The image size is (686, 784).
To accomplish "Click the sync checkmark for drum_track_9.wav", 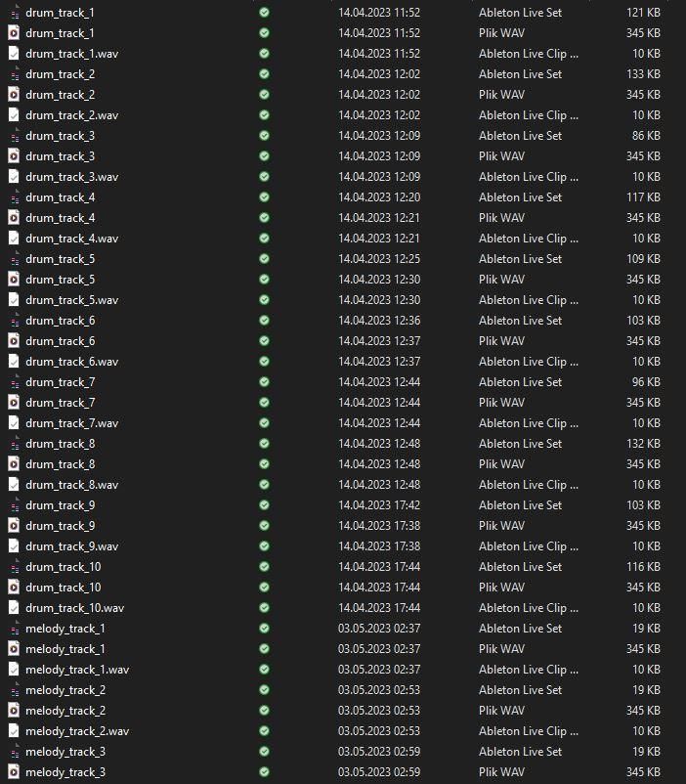I will [x=265, y=546].
